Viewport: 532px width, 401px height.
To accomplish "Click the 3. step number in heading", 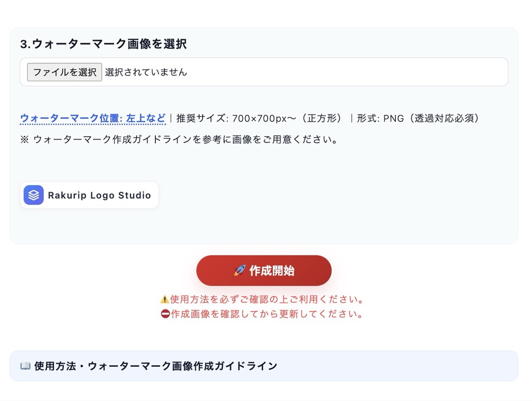I will 26,44.
